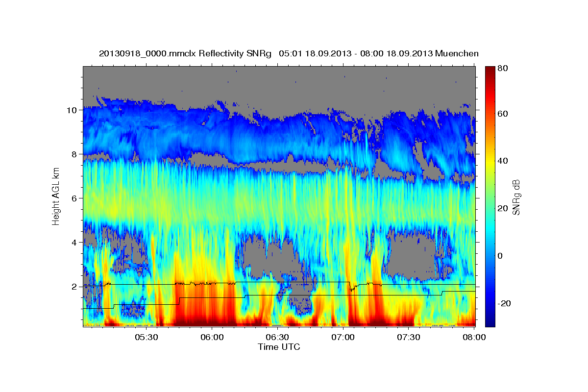The width and height of the screenshot is (588, 392).
Task: Click the colorbar value 60
Action: click(503, 114)
